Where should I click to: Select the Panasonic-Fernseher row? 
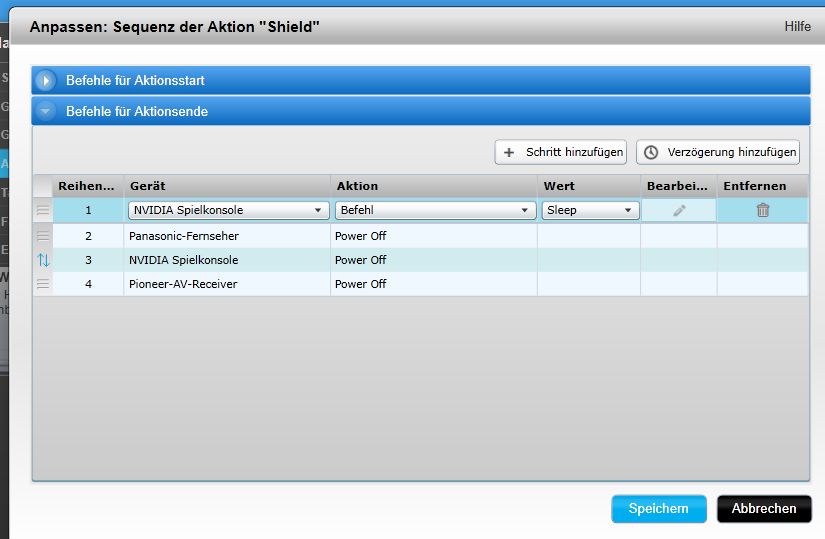pos(228,236)
